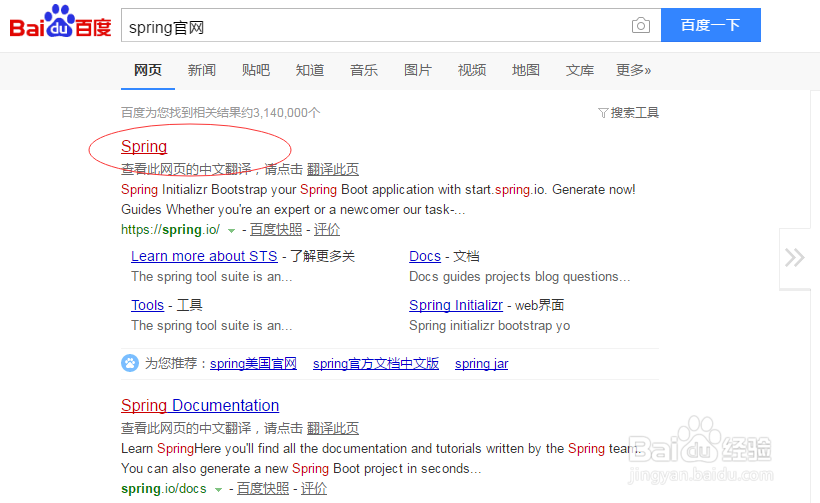Switch to the 图片 tab
The image size is (820, 503).
418,70
